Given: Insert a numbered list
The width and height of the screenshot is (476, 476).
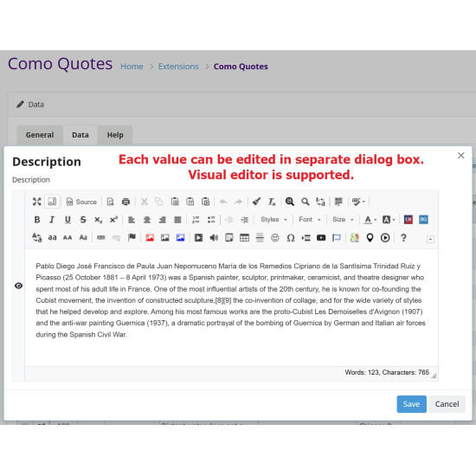Looking at the screenshot, I should coord(196,220).
